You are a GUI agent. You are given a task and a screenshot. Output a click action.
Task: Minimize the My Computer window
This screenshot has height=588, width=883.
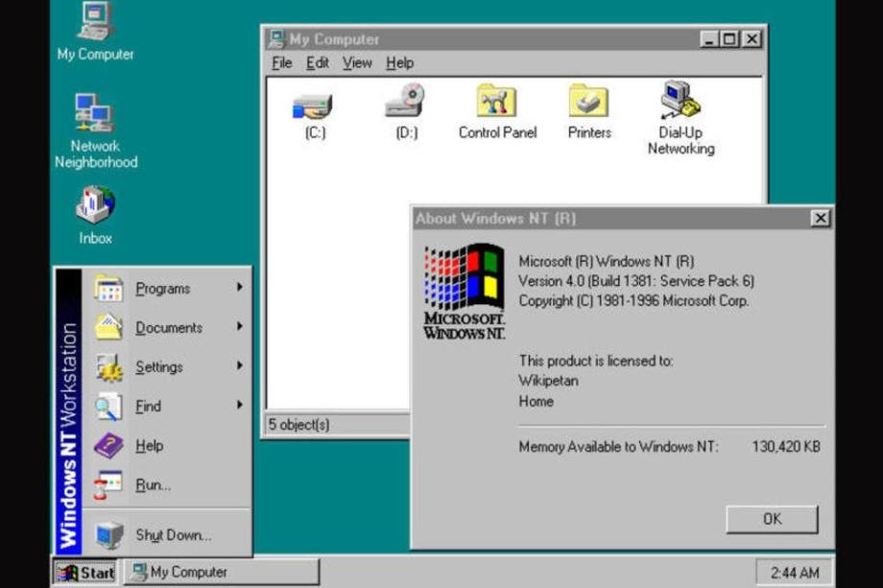pos(709,38)
